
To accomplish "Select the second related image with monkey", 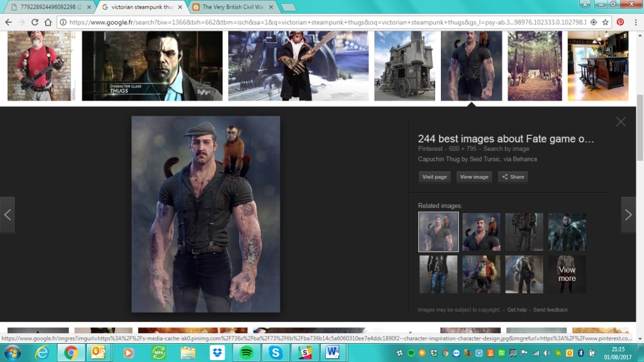I will pos(481,232).
